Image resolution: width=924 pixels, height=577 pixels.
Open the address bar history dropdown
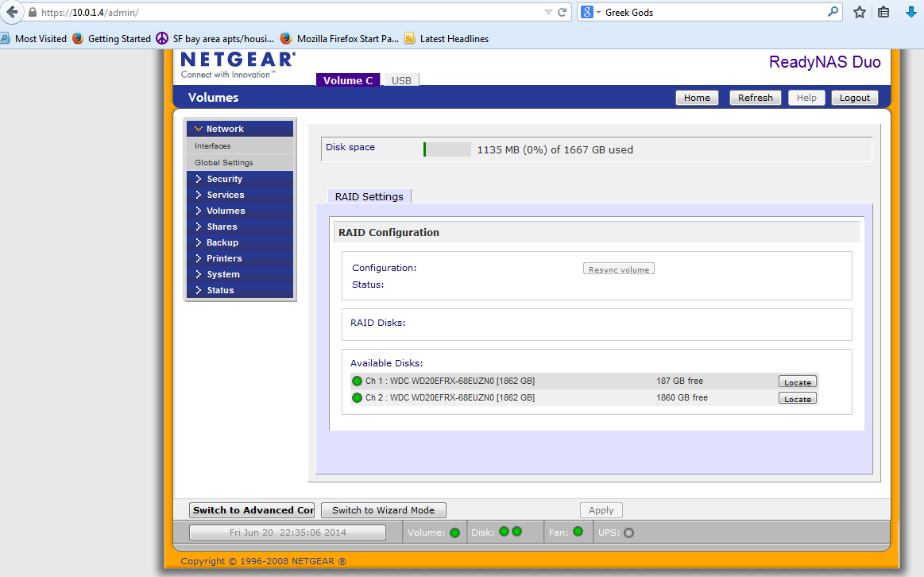tap(548, 12)
